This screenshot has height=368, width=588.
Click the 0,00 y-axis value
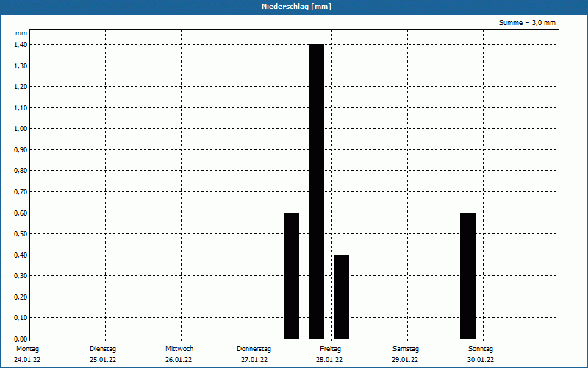click(x=21, y=339)
